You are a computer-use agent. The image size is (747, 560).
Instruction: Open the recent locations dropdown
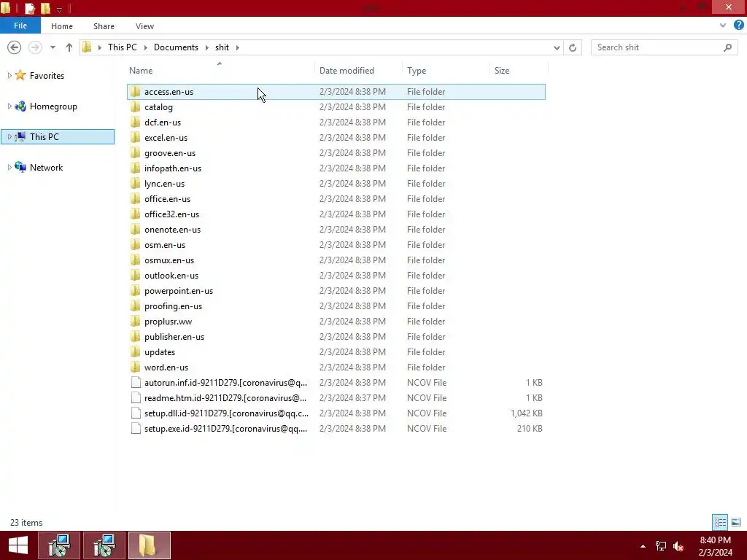(x=53, y=47)
